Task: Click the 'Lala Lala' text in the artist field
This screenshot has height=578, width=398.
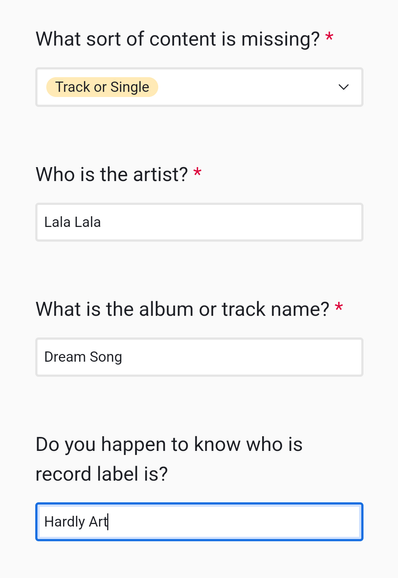Action: click(x=72, y=222)
